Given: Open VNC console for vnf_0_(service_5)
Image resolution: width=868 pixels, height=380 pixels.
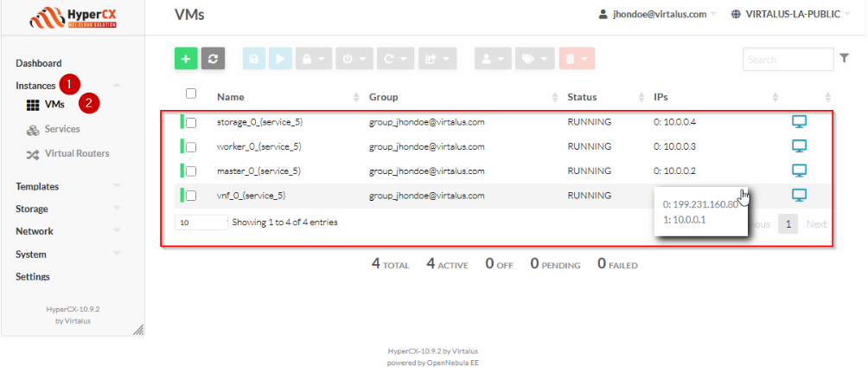Looking at the screenshot, I should click(x=799, y=195).
